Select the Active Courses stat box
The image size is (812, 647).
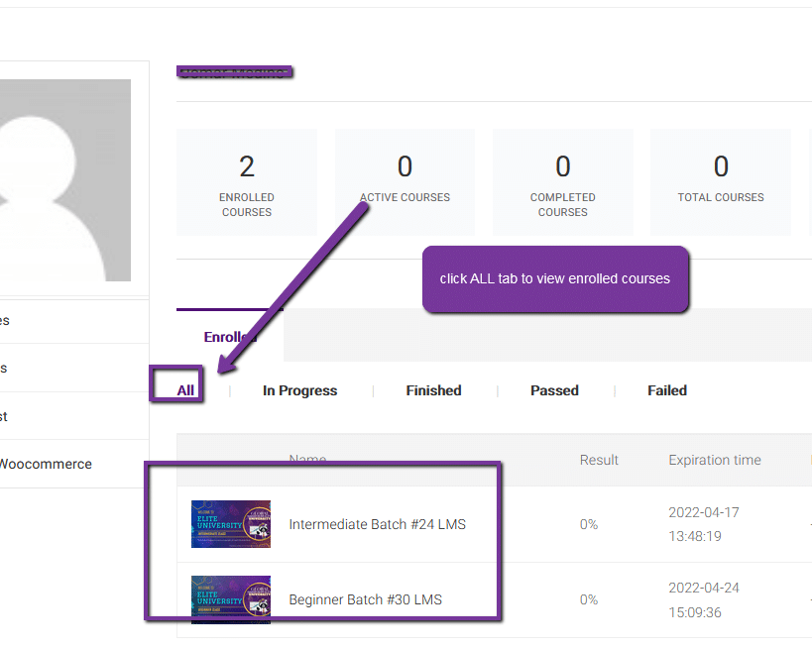(x=405, y=182)
